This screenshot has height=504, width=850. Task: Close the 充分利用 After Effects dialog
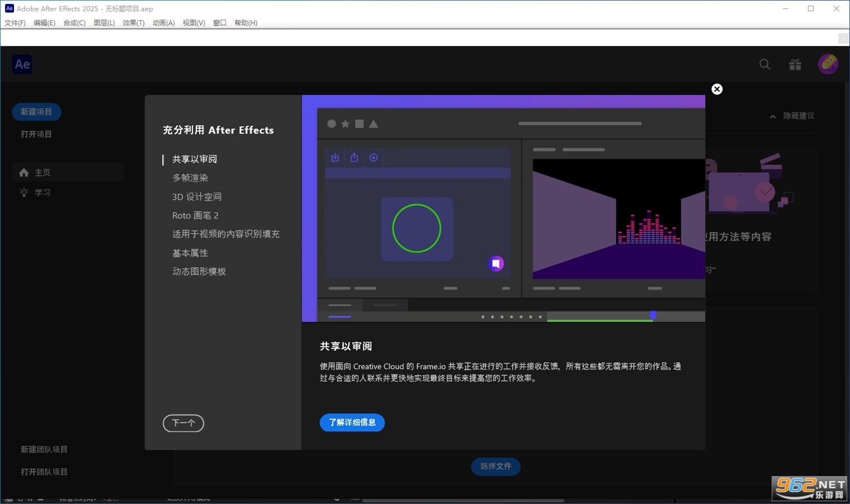tap(717, 89)
